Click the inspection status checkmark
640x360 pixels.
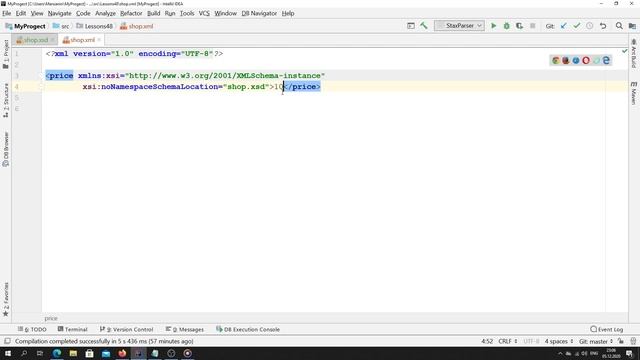click(x=624, y=51)
